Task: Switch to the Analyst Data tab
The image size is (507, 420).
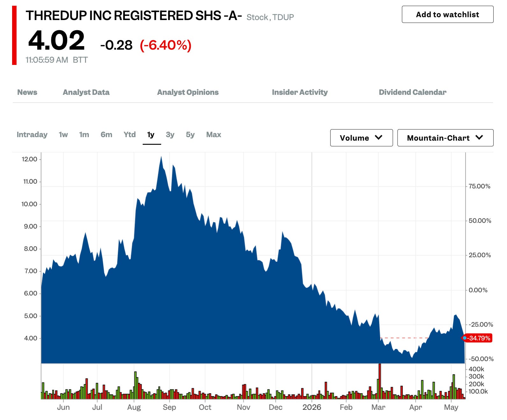Action: coord(86,92)
